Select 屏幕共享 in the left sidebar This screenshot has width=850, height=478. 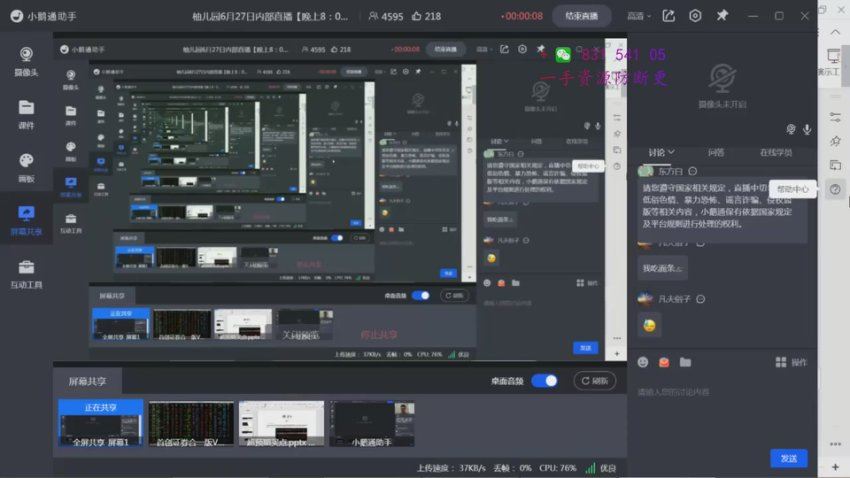(x=26, y=221)
